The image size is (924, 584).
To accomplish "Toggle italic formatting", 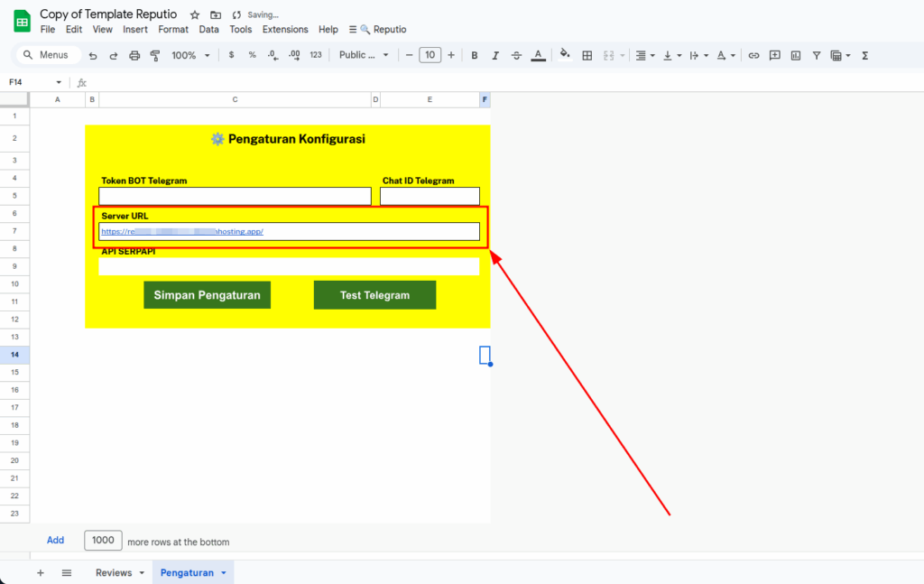I will (x=495, y=55).
